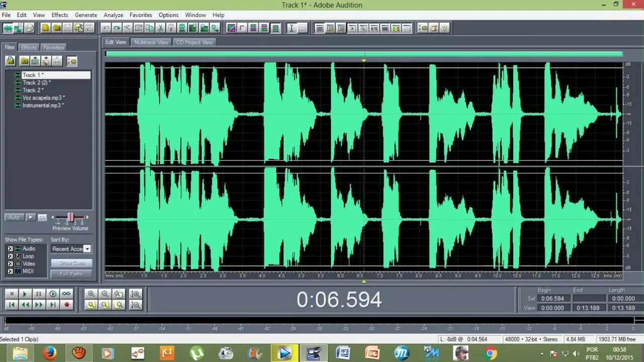Zoom in horizontally

91,294
